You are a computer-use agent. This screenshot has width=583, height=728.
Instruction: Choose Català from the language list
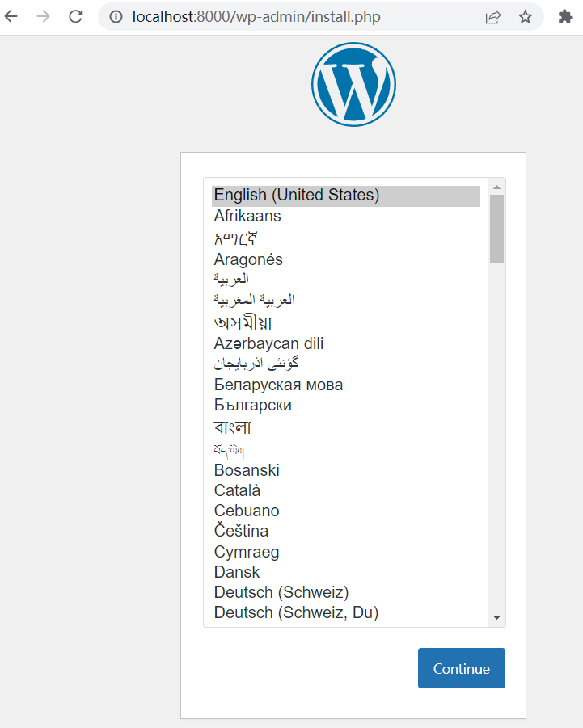237,490
